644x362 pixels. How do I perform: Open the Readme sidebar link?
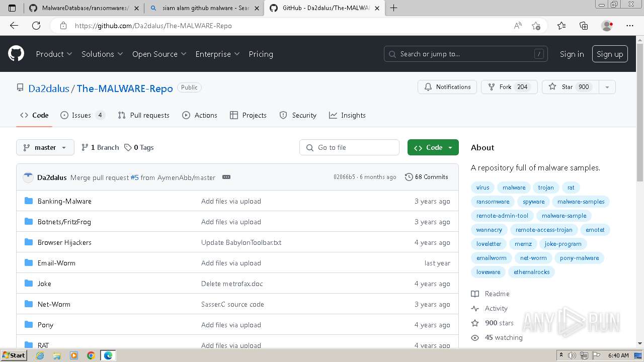pos(491,294)
